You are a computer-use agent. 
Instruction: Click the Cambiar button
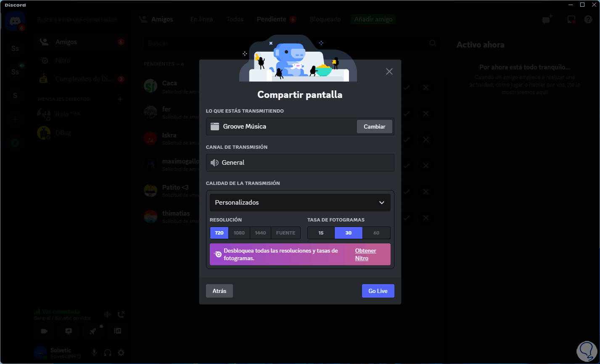[x=375, y=127]
